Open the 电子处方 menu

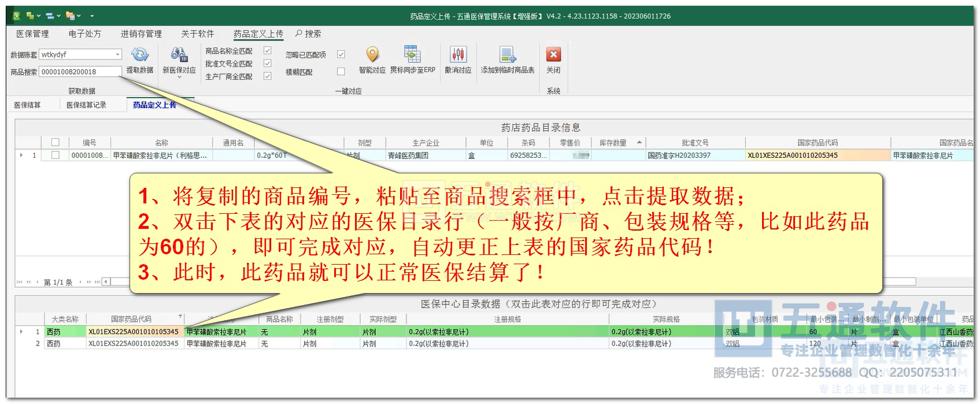[x=84, y=34]
